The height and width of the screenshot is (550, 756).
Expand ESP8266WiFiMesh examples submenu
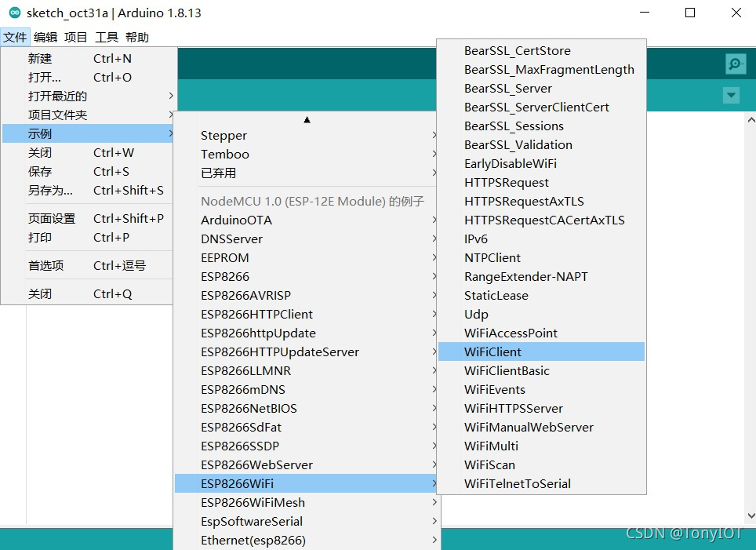click(306, 502)
